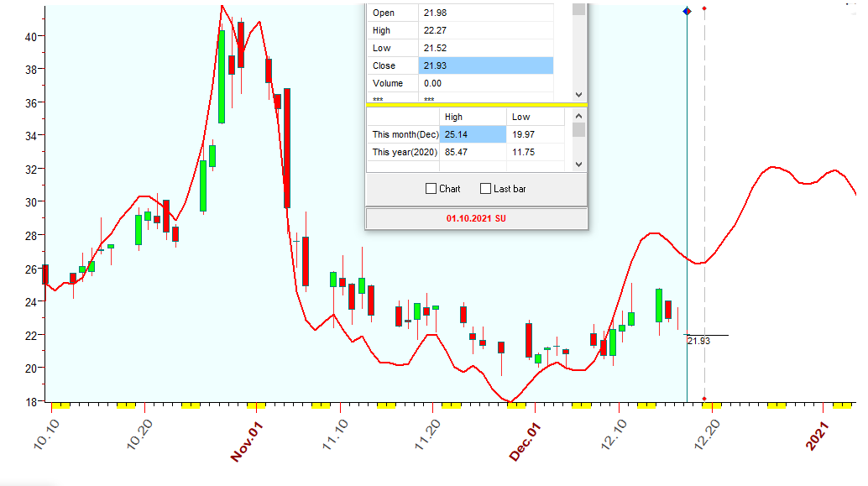The image size is (868, 486).
Task: Click the 01.10.2021 SU date button
Action: click(476, 218)
